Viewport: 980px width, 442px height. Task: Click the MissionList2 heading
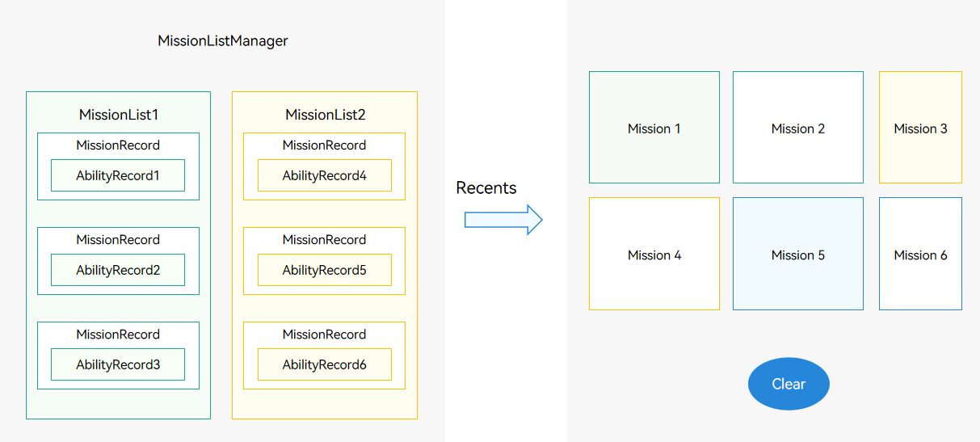326,115
